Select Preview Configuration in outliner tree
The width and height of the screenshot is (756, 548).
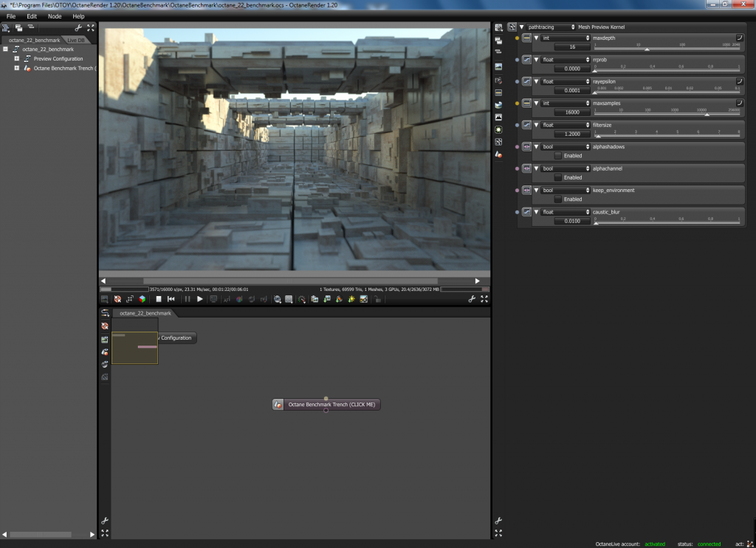(x=58, y=58)
